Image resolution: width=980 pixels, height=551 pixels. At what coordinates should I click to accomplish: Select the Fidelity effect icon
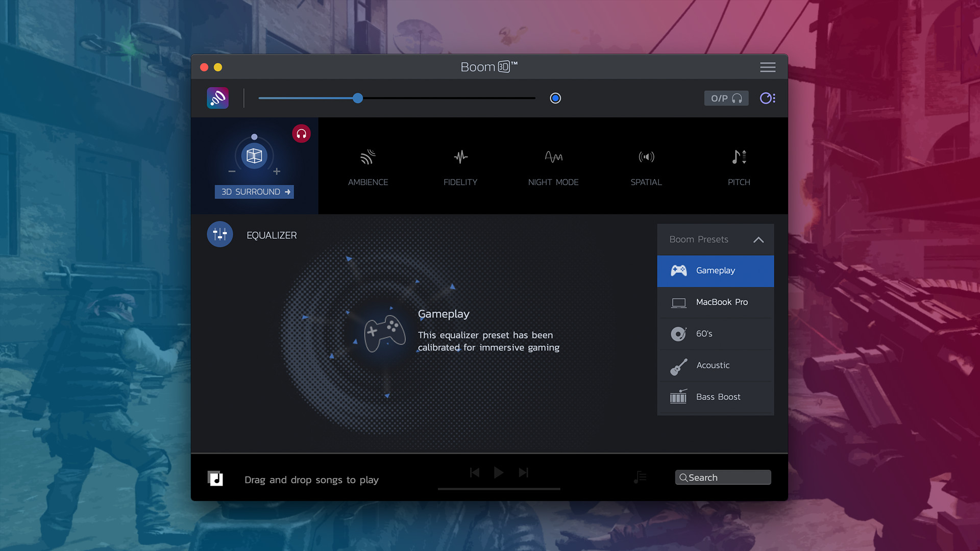pyautogui.click(x=460, y=157)
